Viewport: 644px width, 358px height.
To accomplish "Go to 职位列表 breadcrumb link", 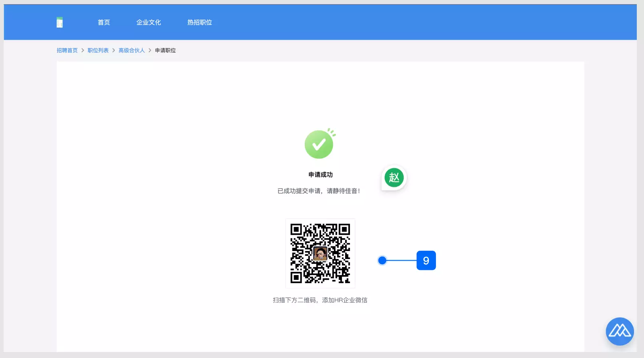I will click(x=98, y=50).
